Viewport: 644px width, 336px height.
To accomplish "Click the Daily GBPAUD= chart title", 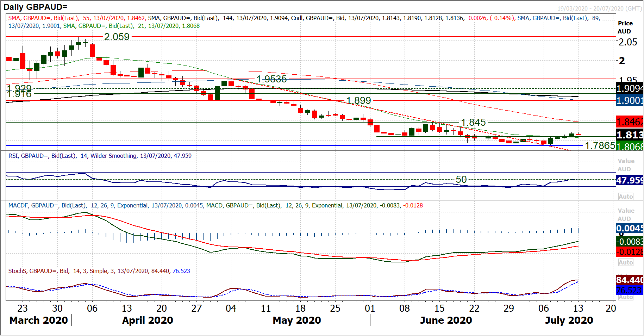I will tap(35, 7).
